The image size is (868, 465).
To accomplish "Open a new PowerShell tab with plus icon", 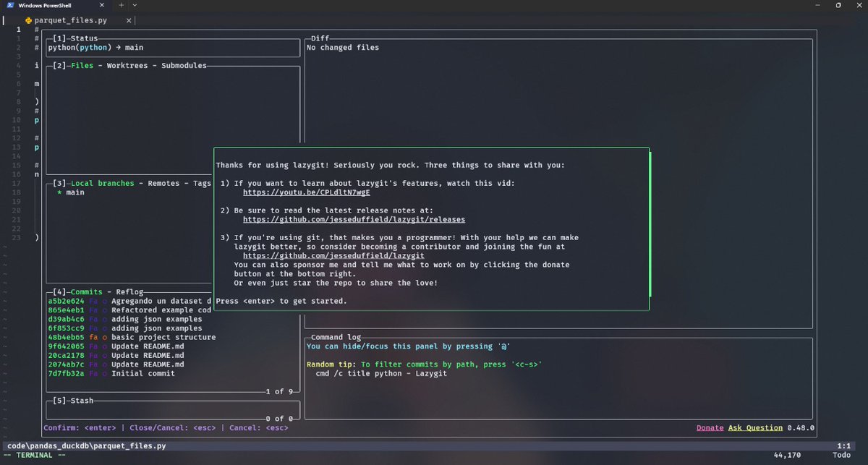I will pos(121,5).
